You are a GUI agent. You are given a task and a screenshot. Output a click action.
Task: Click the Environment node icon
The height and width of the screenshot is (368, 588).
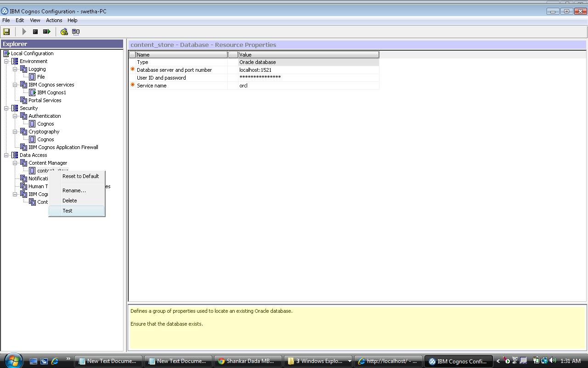pyautogui.click(x=15, y=61)
